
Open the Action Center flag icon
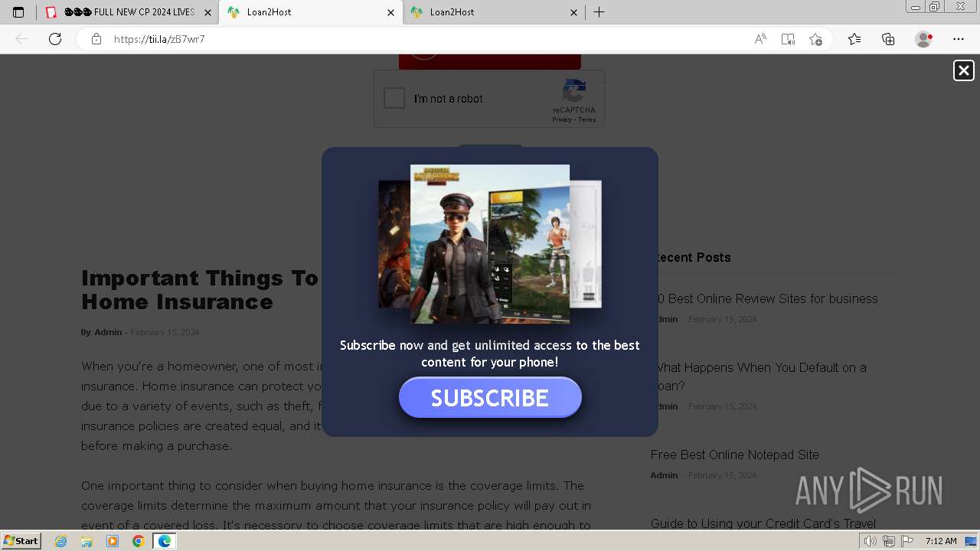907,541
